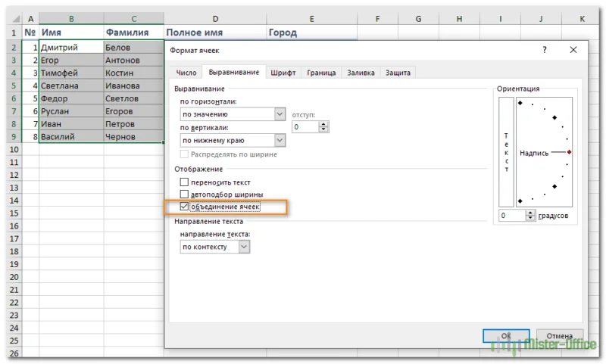This screenshot has height=364, width=606.
Task: Toggle the автоподбор ширины checkbox
Action: tap(184, 194)
